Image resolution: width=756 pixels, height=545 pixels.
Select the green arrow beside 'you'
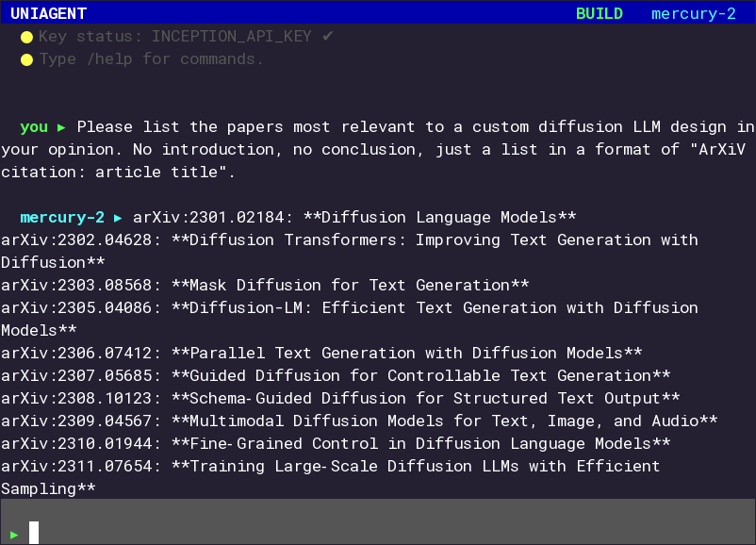(60, 126)
